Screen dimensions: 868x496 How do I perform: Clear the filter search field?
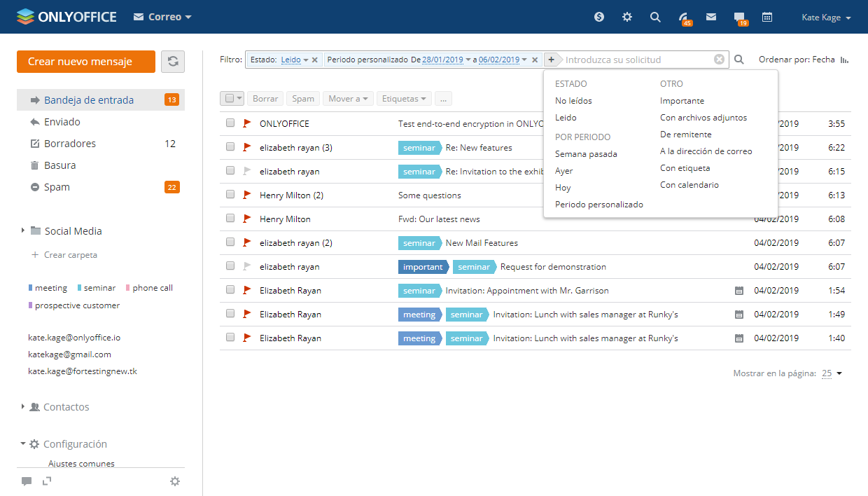coord(719,60)
